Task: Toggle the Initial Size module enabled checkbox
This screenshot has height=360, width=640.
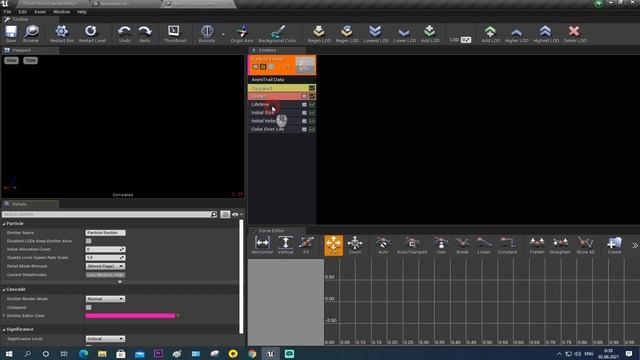Action: click(x=304, y=113)
